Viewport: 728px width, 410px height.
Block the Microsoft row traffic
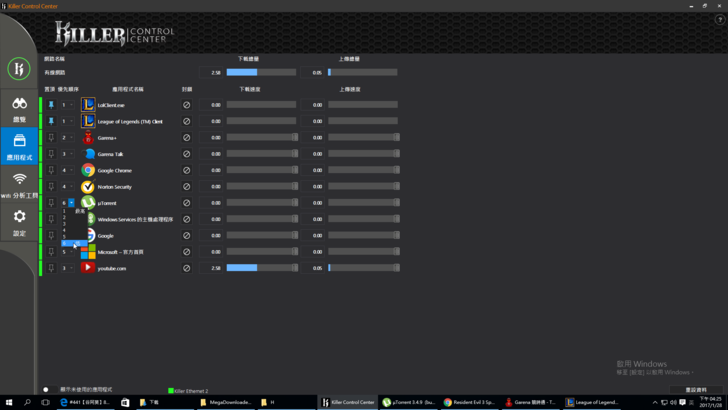[x=187, y=252]
